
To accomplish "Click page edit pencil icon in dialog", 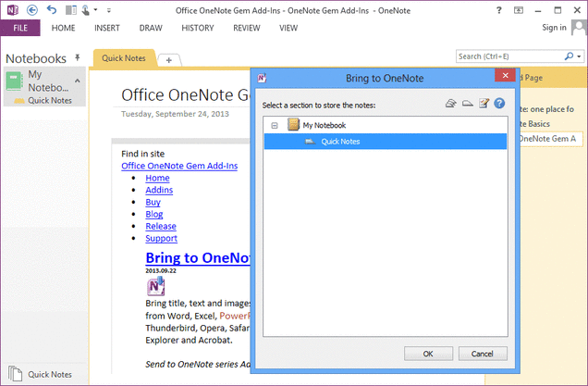I will [x=484, y=103].
